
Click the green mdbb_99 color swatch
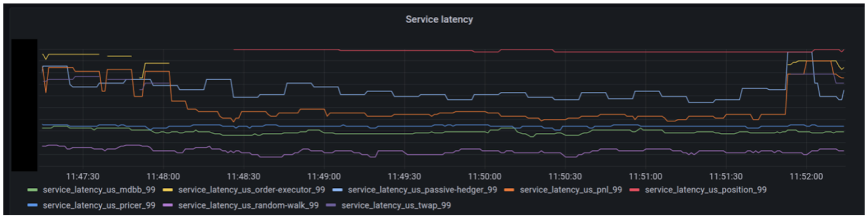click(x=32, y=190)
